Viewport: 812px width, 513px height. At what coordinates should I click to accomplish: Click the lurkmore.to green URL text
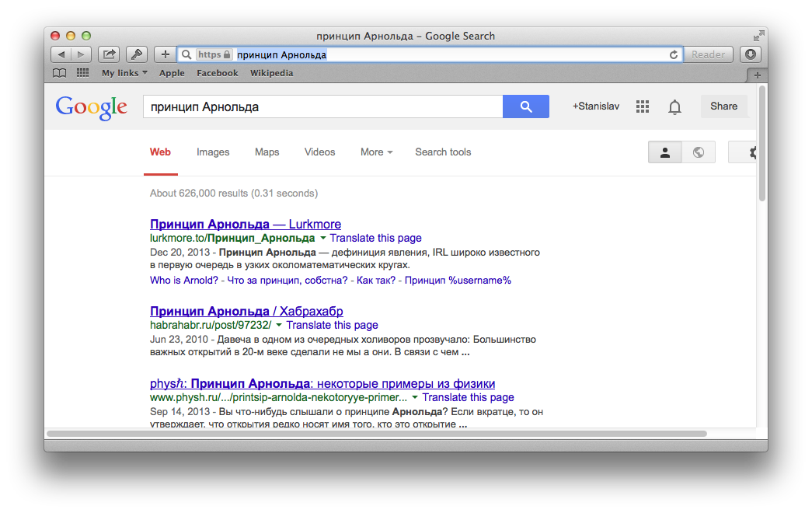232,238
